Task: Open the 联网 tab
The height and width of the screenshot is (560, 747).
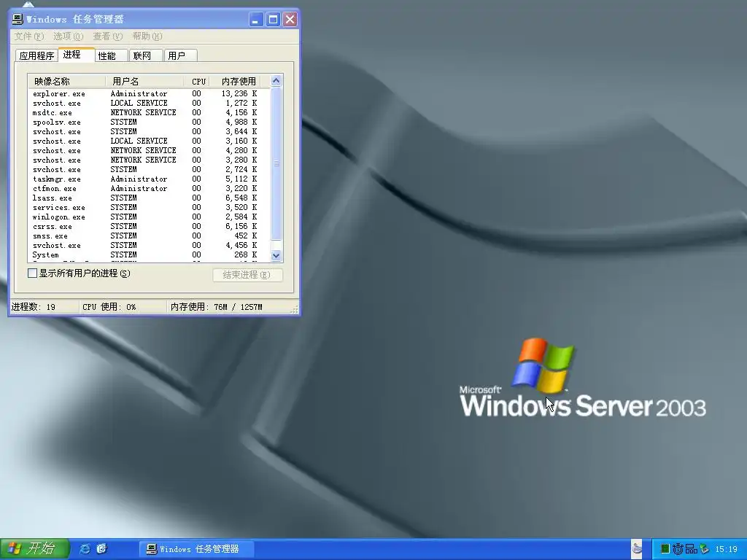Action: pyautogui.click(x=146, y=55)
